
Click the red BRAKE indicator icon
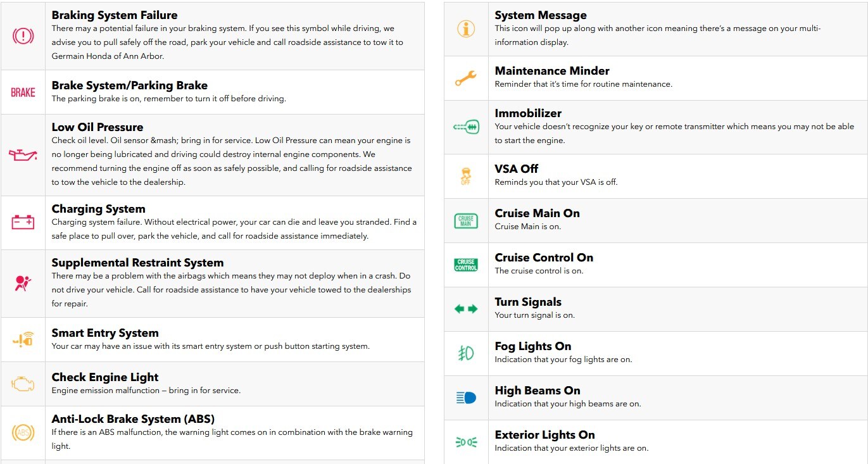tap(23, 92)
